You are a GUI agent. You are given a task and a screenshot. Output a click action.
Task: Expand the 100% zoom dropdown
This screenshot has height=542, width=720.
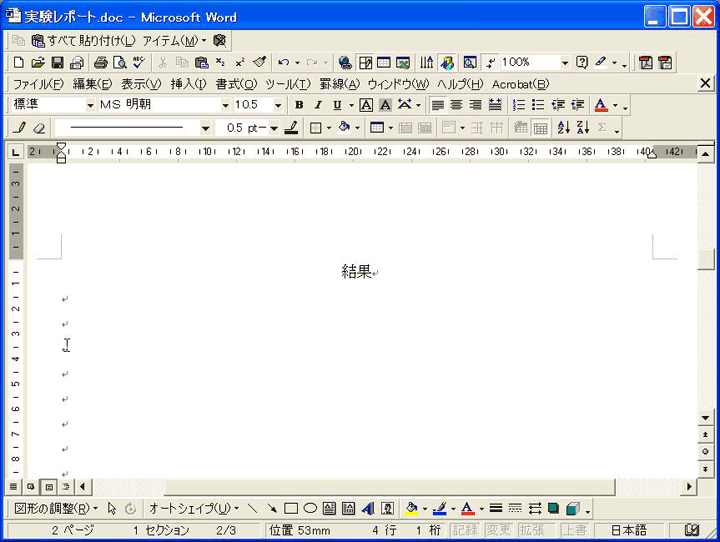pyautogui.click(x=565, y=62)
